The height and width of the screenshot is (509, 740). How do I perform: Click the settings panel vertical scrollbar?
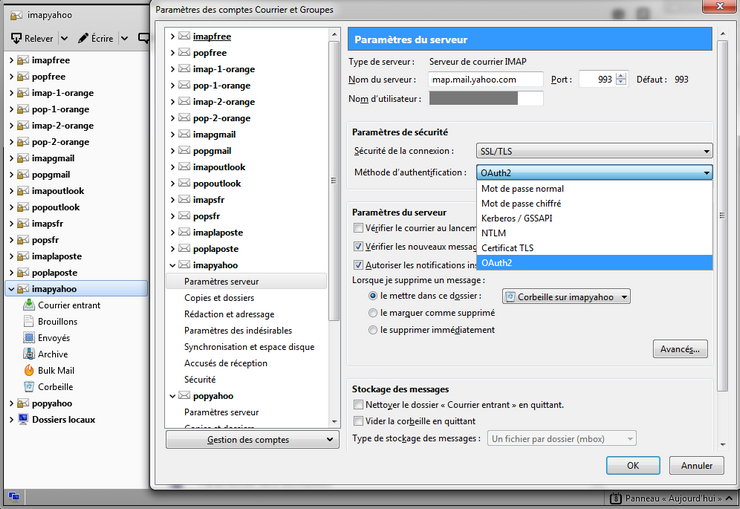click(722, 216)
